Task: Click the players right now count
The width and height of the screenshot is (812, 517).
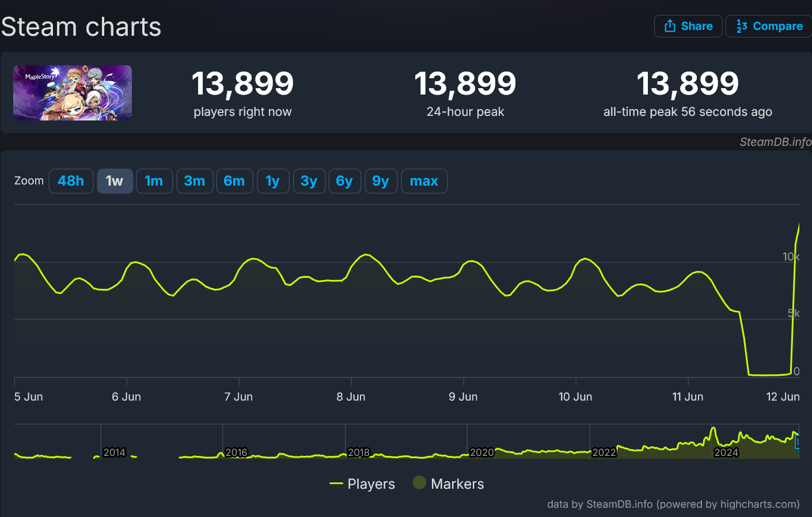Action: coord(242,84)
